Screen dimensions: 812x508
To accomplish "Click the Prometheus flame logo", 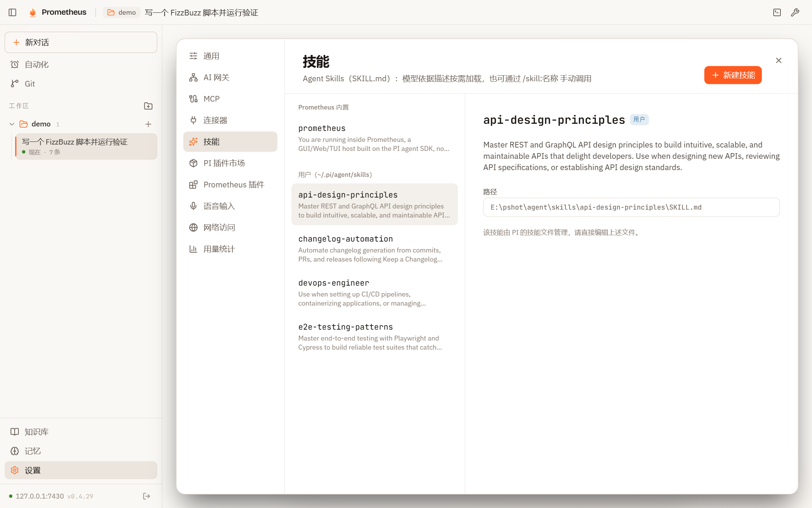I will [x=33, y=12].
